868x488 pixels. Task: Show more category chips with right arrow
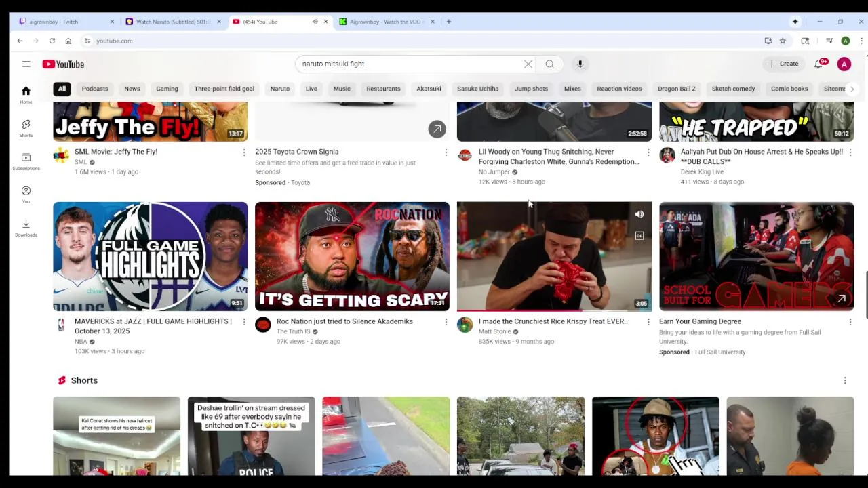(852, 89)
